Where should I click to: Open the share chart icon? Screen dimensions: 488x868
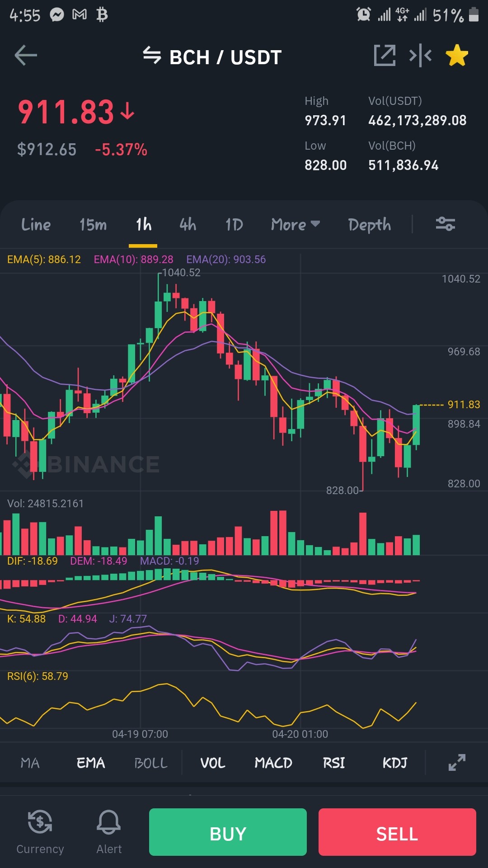tap(385, 56)
